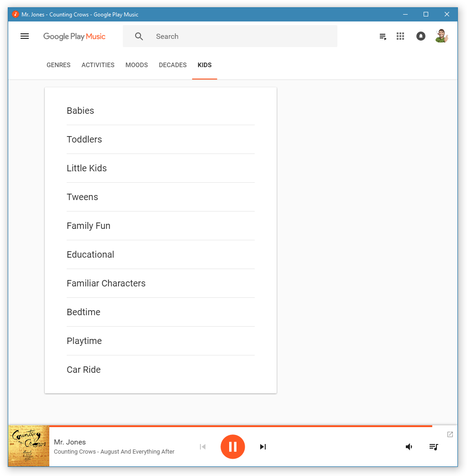Open the hamburger navigation menu
Image resolution: width=467 pixels, height=476 pixels.
coord(25,37)
